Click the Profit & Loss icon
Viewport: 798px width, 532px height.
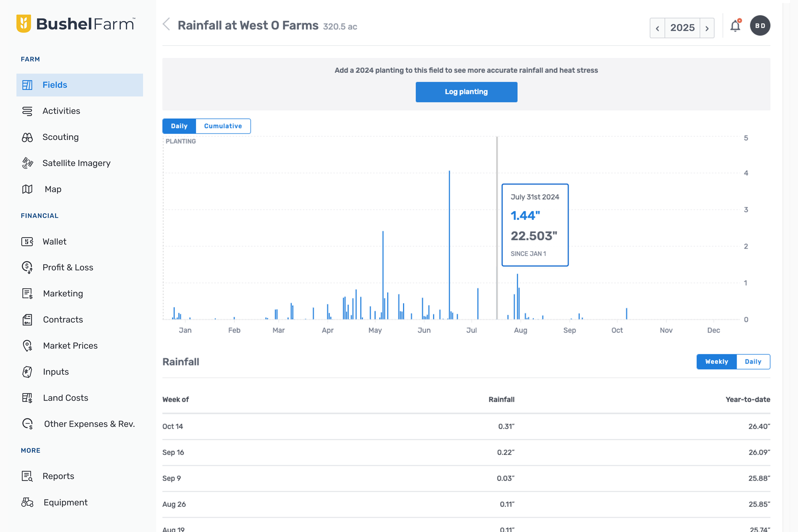pos(27,267)
